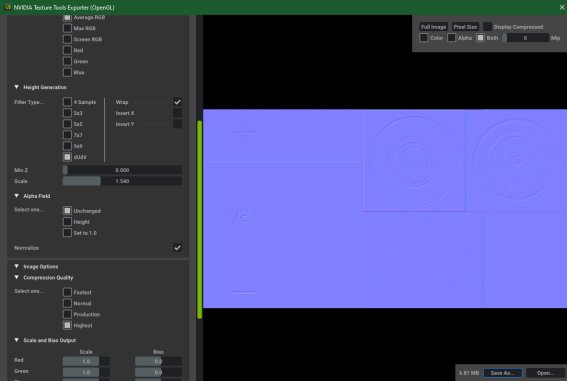
Task: Select Normal compression quality
Action: click(x=67, y=303)
